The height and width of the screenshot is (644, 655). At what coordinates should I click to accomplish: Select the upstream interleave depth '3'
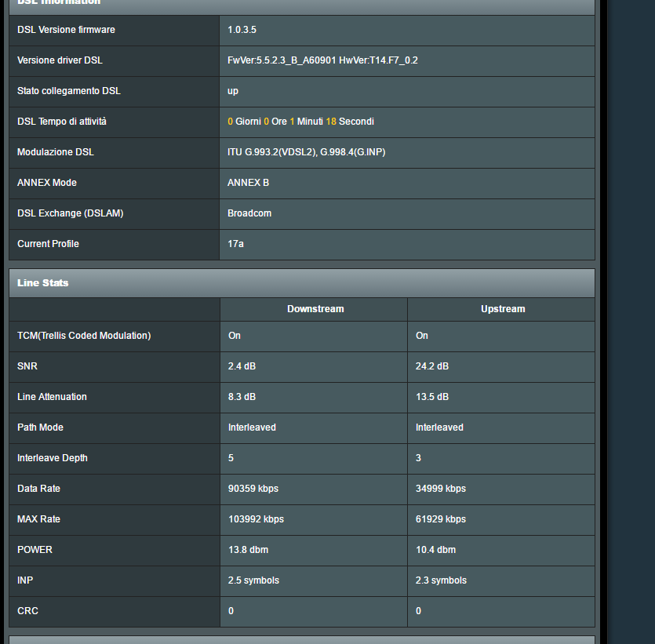point(419,458)
